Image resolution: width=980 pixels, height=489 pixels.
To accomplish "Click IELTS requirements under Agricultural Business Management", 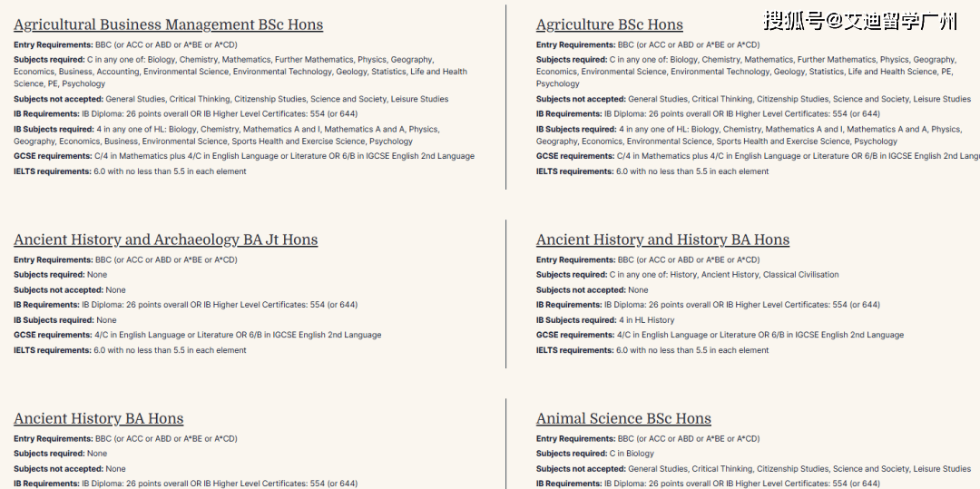I will pyautogui.click(x=130, y=171).
